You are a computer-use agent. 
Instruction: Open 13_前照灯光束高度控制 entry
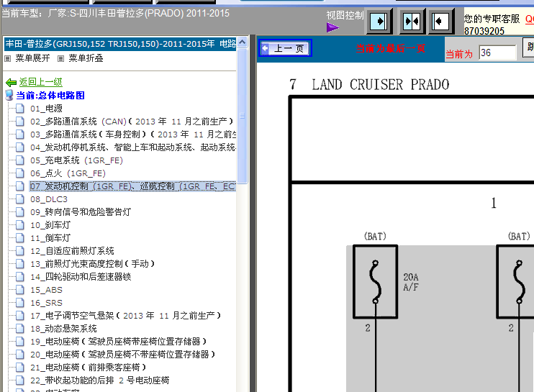coord(93,264)
